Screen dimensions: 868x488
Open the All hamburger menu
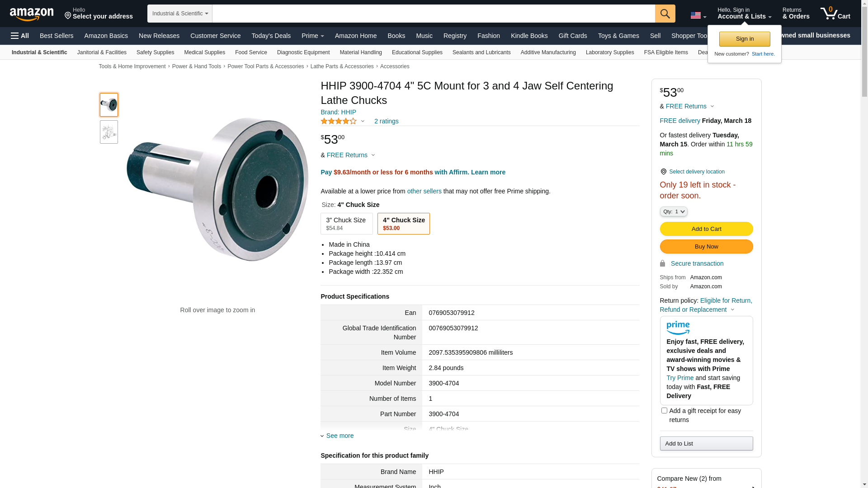[20, 36]
